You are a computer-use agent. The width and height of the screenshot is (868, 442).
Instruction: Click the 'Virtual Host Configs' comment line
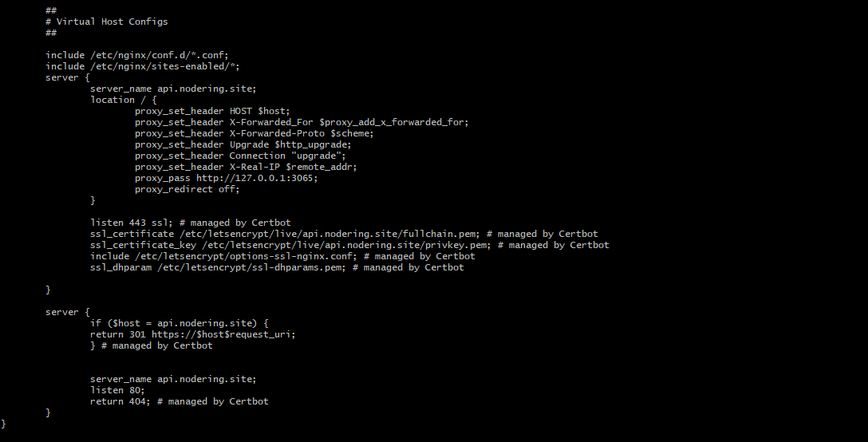[x=106, y=22]
